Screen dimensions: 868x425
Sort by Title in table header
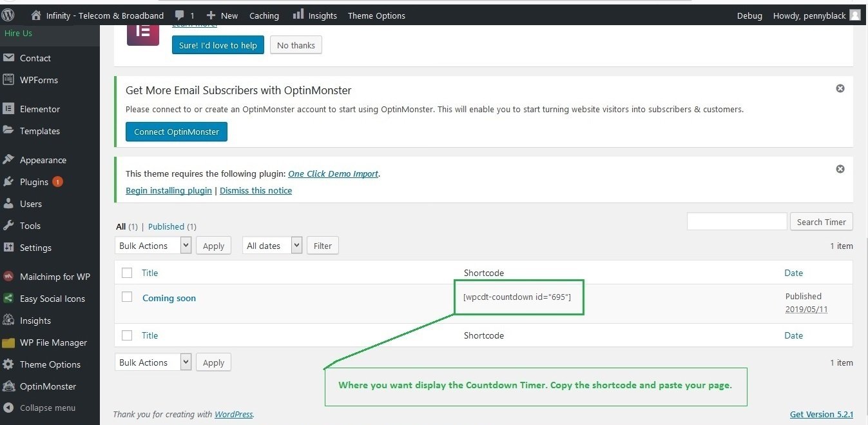[x=150, y=273]
